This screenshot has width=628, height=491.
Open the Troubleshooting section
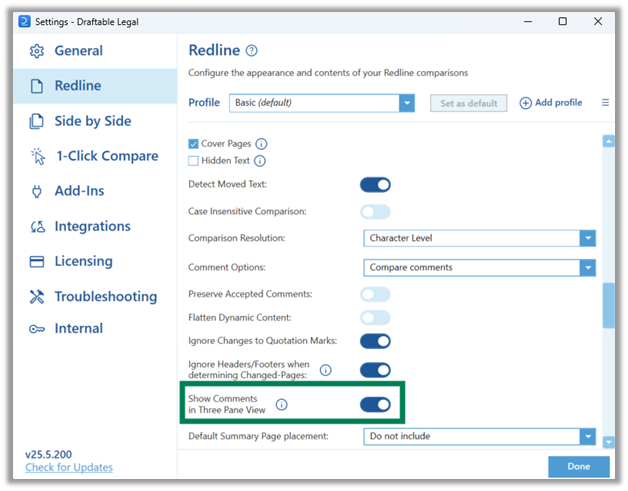pos(95,297)
